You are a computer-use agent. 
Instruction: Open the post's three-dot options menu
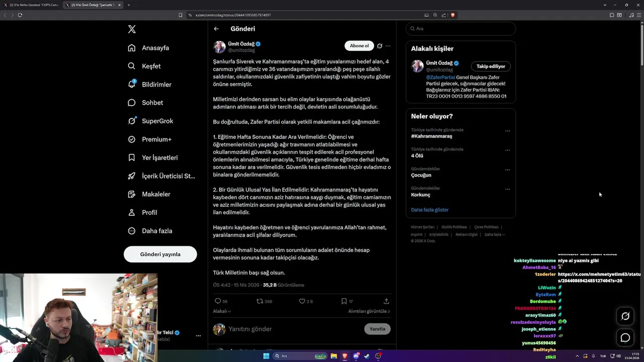tap(388, 46)
